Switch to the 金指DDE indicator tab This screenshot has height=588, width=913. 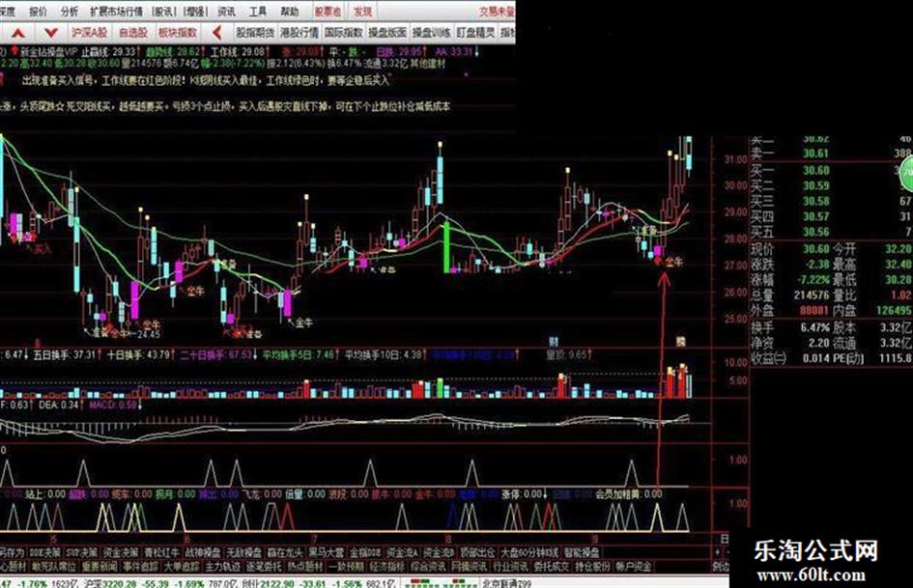pyautogui.click(x=365, y=552)
